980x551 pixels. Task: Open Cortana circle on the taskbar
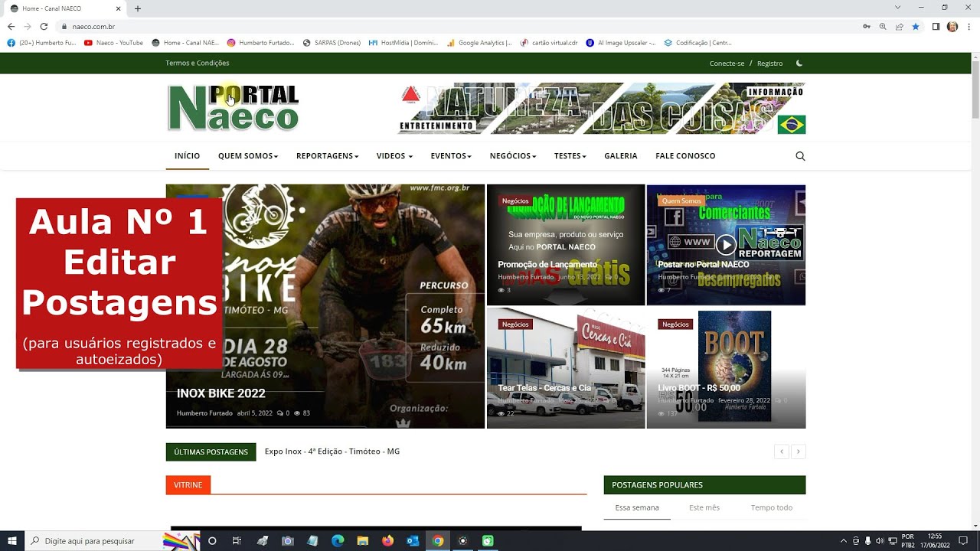pos(212,541)
